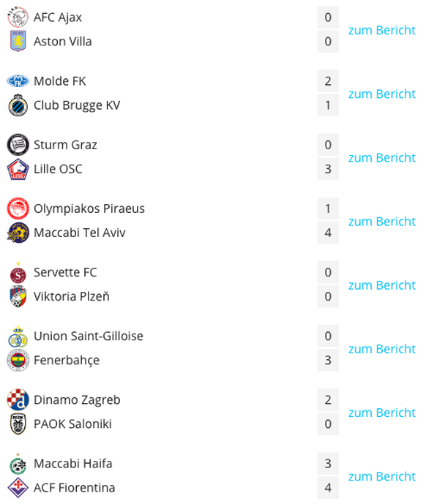This screenshot has width=426, height=504.
Task: Open zum Bericht for Molde vs Brugge
Action: (382, 94)
